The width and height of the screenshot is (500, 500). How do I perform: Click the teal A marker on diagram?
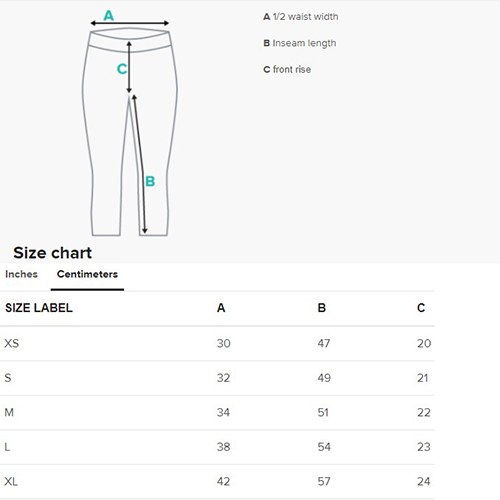pos(109,15)
